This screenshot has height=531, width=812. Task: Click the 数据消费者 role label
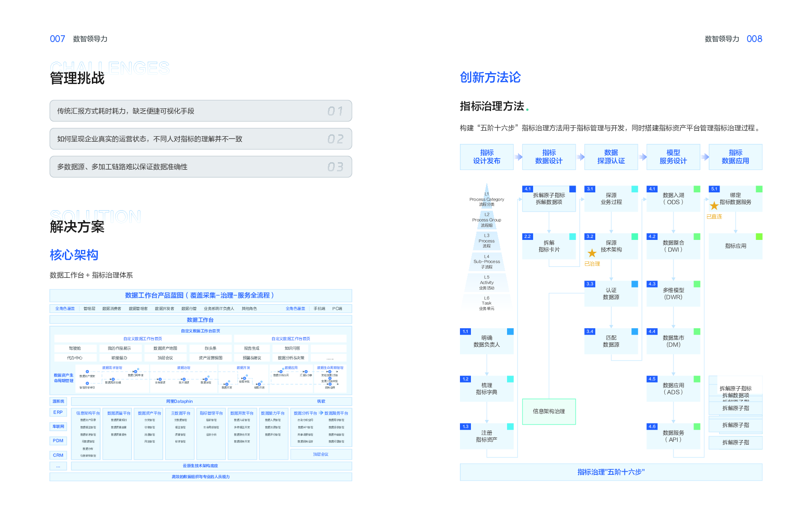point(112,308)
